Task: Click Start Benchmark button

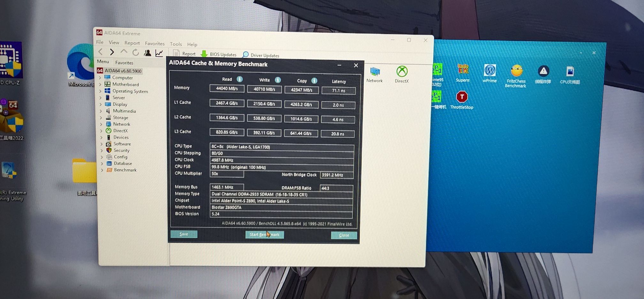Action: [264, 234]
